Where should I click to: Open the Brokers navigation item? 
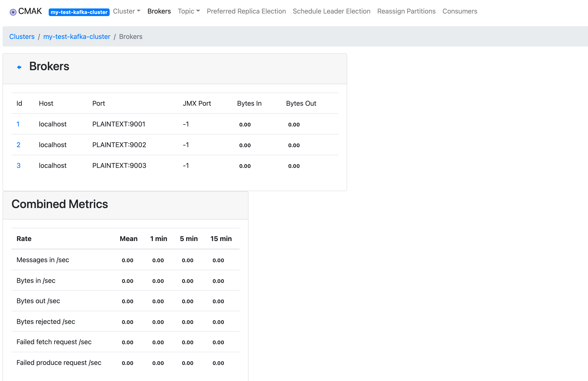[159, 11]
